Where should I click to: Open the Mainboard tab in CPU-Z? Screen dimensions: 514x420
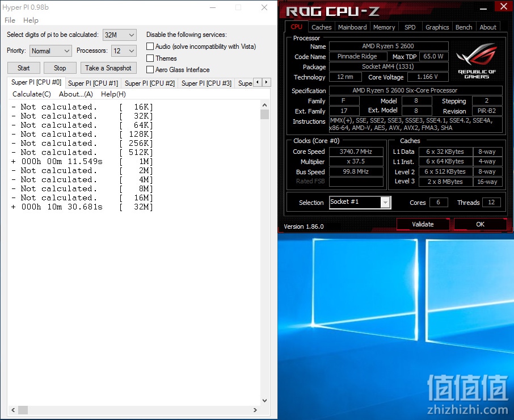[352, 27]
